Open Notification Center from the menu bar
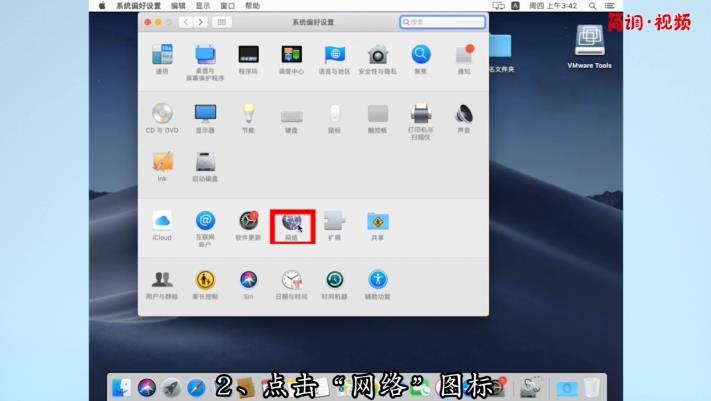 pyautogui.click(x=609, y=6)
